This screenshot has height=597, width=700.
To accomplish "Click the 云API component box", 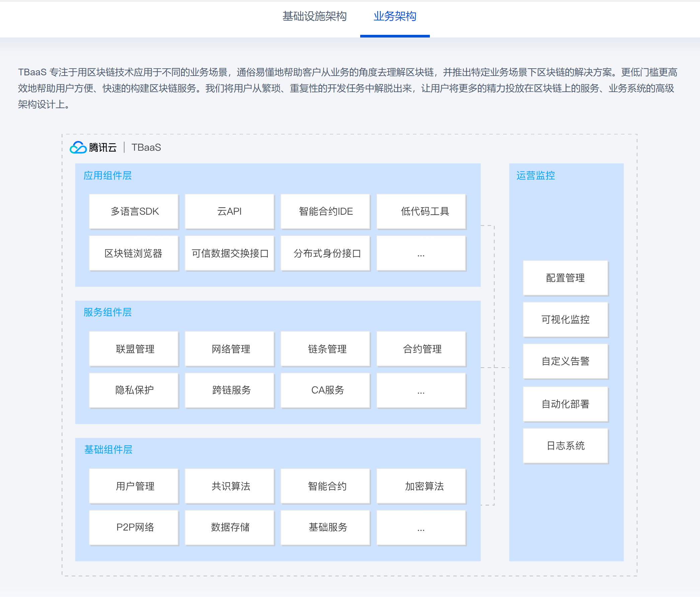I will 229,212.
